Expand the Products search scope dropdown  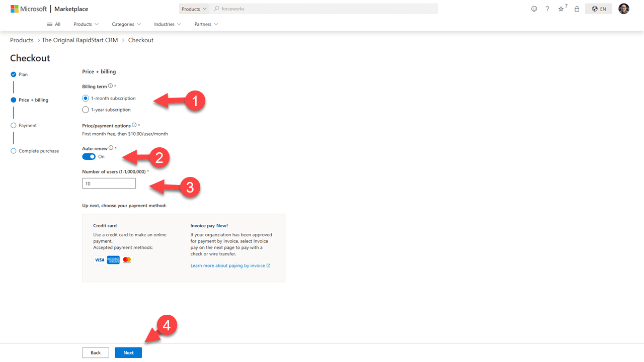(x=194, y=9)
